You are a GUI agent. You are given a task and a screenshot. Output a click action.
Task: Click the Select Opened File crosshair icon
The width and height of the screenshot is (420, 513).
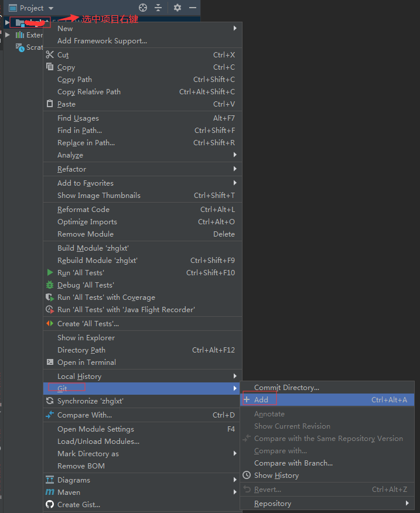pos(142,9)
